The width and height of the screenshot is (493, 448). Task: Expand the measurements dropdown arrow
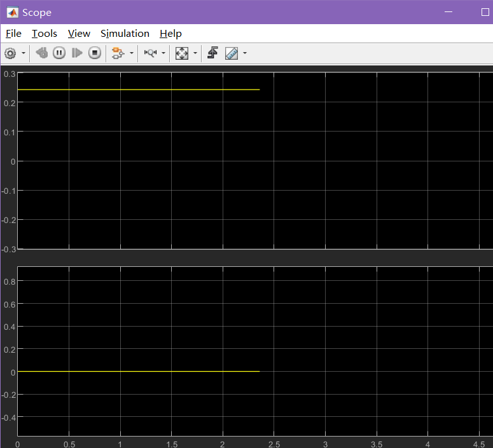[x=245, y=53]
